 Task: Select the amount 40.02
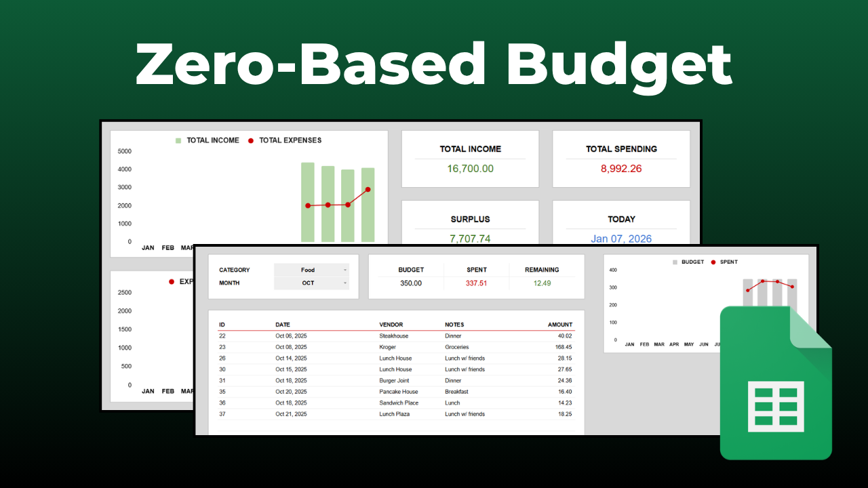point(565,336)
